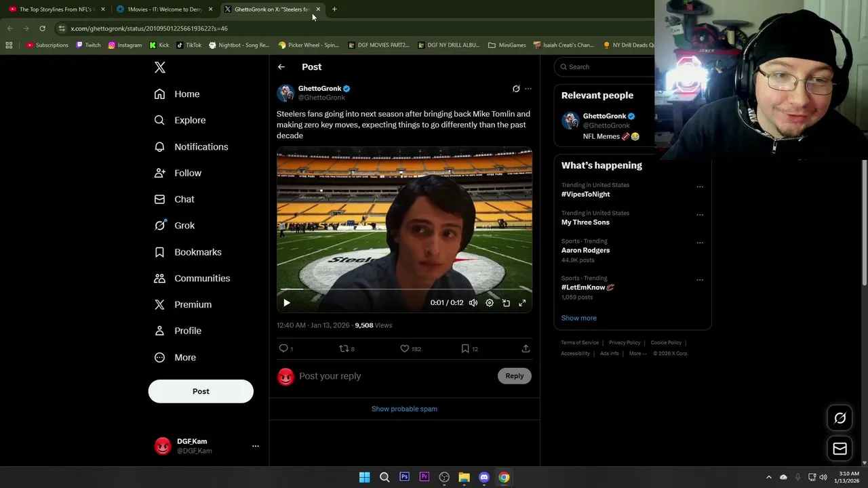Reload the page
This screenshot has height=488, width=868.
[42, 28]
